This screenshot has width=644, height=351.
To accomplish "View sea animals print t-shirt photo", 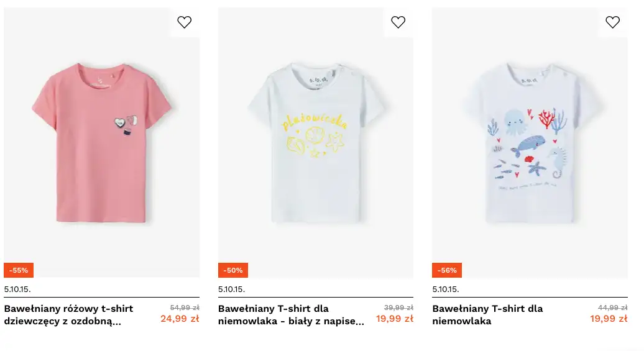I will pos(530,143).
